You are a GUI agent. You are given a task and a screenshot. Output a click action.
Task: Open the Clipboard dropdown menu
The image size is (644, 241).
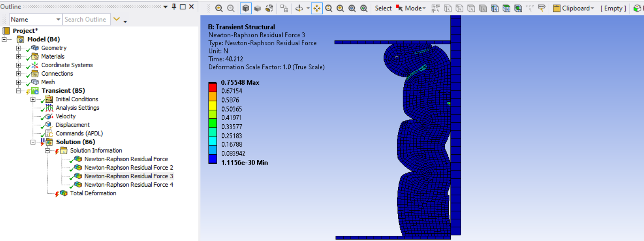pyautogui.click(x=573, y=8)
